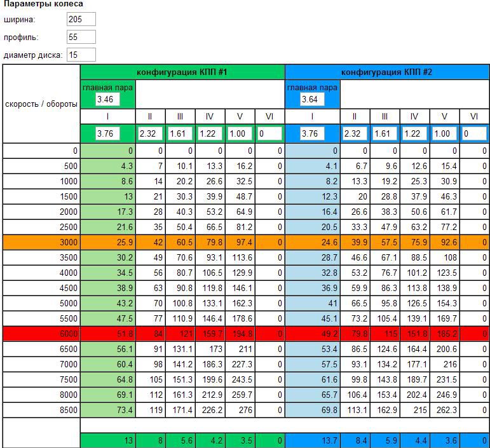Click the 13.7 cell in blue bottom row
The width and height of the screenshot is (490, 448).
pos(313,440)
